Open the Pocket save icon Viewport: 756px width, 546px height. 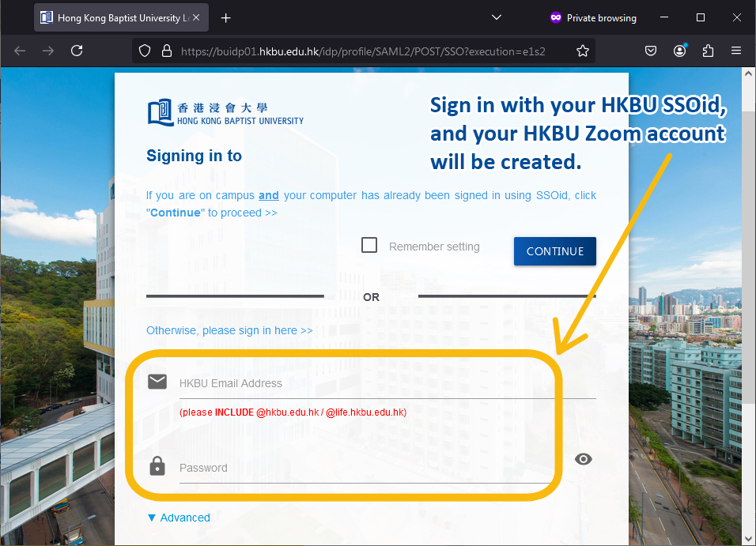tap(651, 51)
